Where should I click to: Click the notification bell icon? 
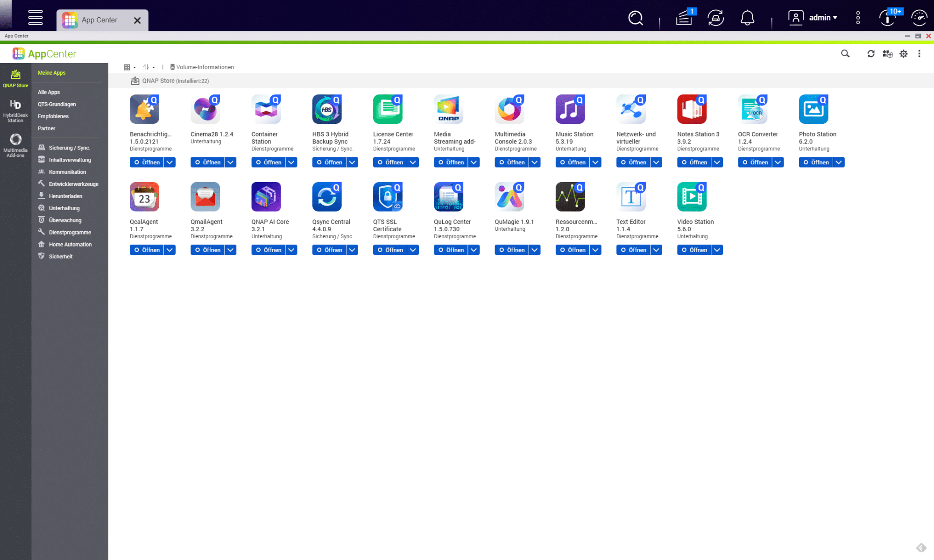tap(747, 18)
